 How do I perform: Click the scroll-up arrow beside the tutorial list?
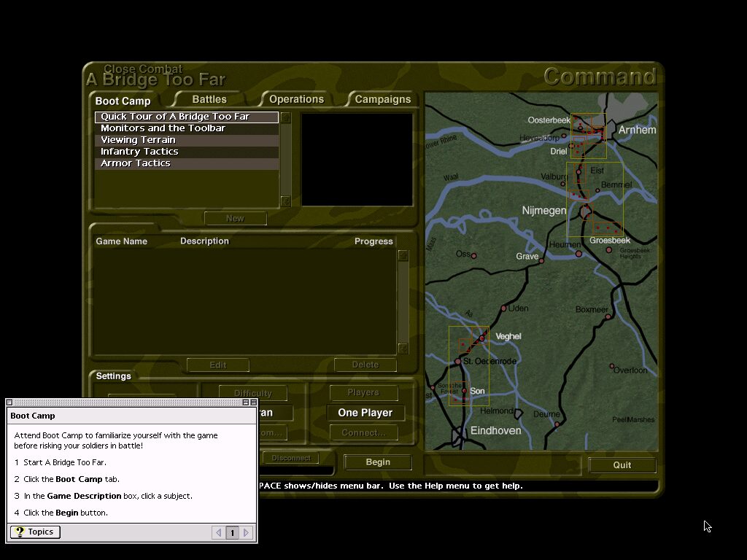click(285, 116)
